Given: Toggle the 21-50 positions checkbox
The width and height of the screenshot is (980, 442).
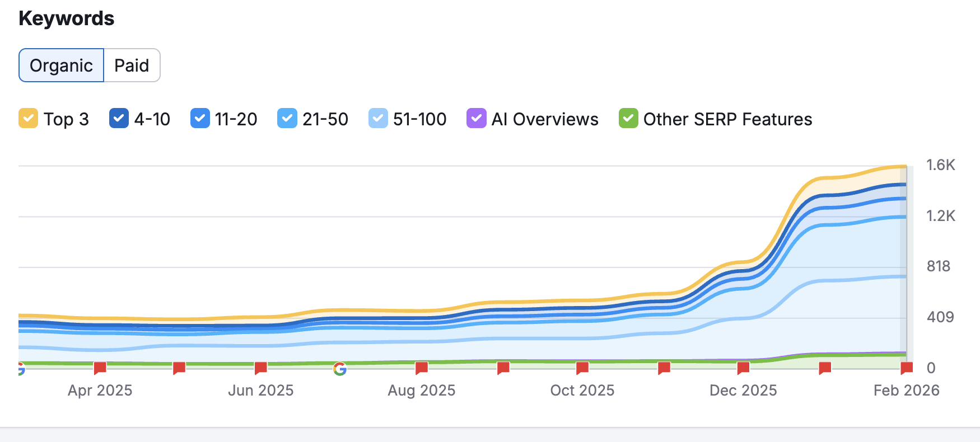Looking at the screenshot, I should (287, 119).
